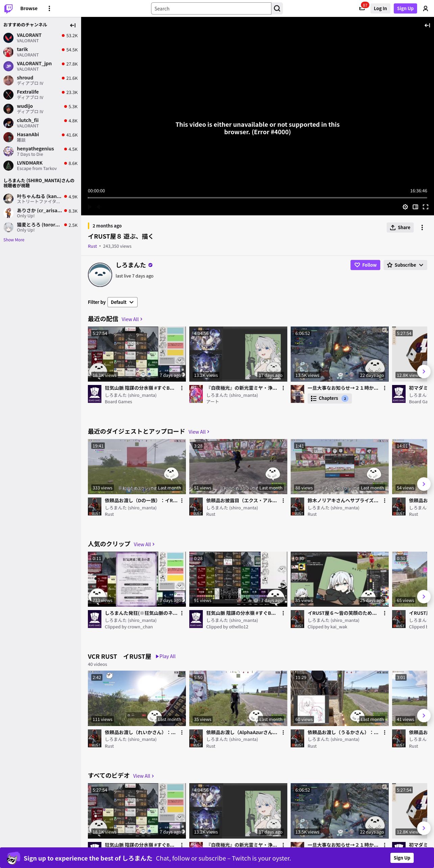
Task: Open the 19:41 highlight thumbnail
Action: [x=137, y=466]
